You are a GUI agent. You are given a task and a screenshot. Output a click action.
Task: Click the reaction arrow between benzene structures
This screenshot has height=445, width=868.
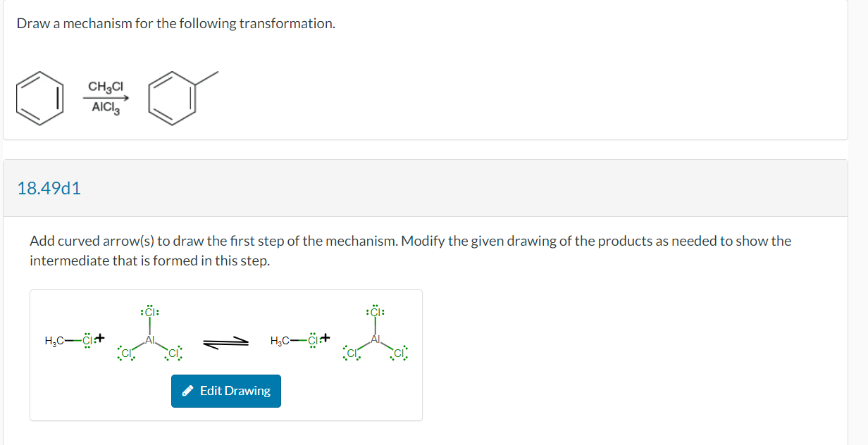click(x=104, y=98)
